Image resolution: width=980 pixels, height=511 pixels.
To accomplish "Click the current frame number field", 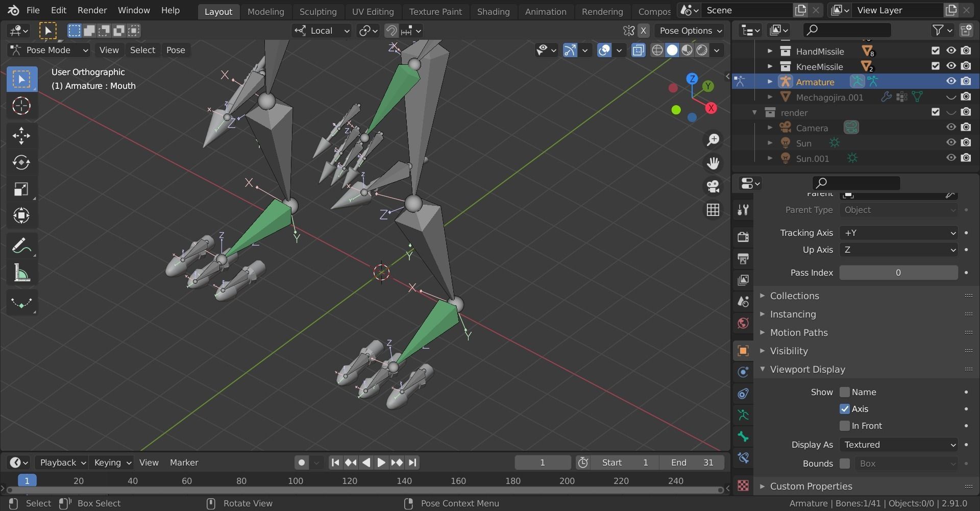I will click(543, 463).
